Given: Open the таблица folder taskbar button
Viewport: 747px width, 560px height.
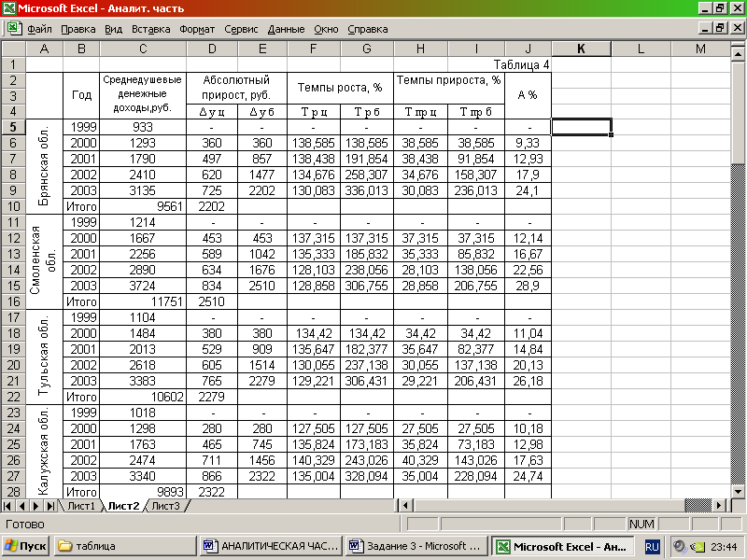Looking at the screenshot, I should tap(125, 546).
